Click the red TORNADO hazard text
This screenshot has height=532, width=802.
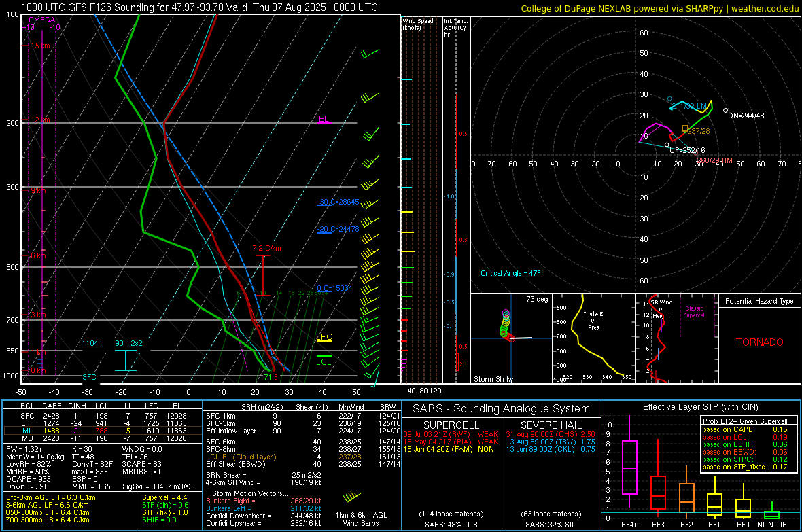760,342
